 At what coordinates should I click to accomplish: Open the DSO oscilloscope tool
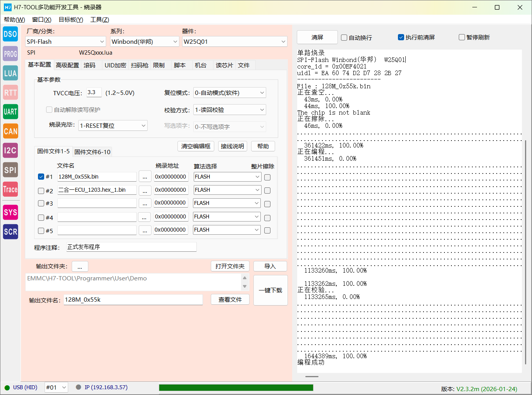(10, 34)
